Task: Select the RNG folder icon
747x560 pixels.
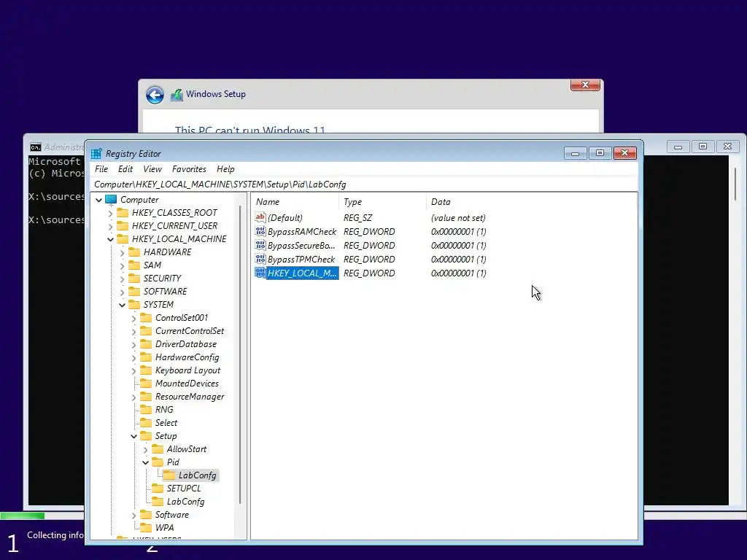Action: [x=146, y=410]
